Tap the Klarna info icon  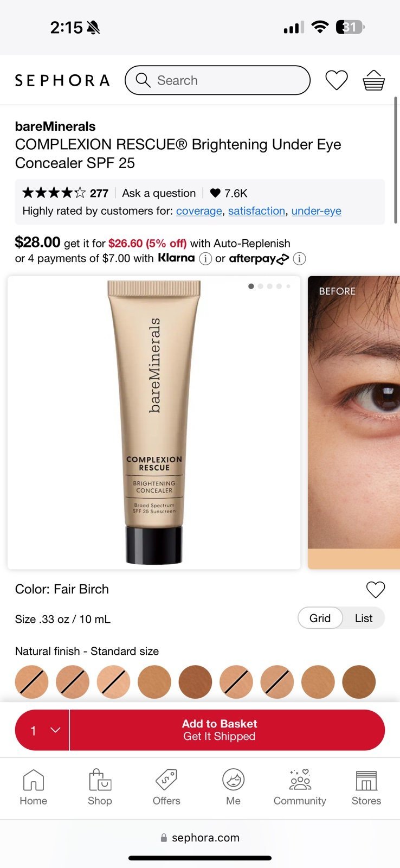click(x=205, y=259)
